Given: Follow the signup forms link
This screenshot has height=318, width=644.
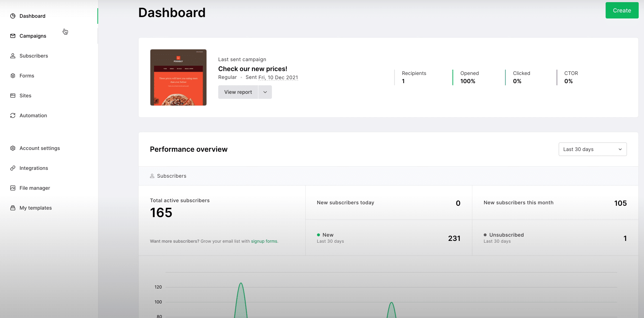Looking at the screenshot, I should (x=264, y=241).
